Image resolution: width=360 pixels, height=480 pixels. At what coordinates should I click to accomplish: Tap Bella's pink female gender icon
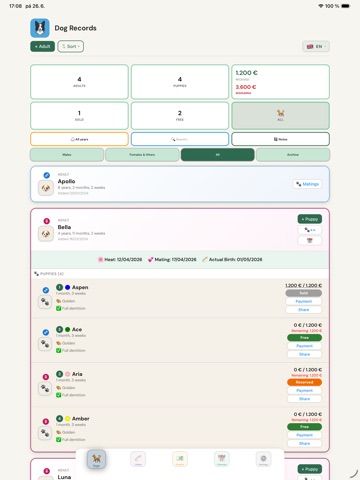(47, 221)
